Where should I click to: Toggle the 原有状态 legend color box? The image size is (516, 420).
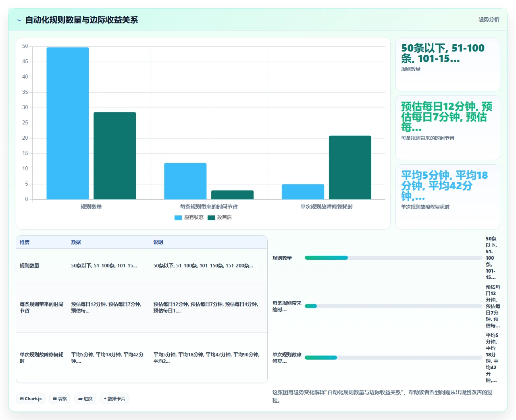(178, 218)
